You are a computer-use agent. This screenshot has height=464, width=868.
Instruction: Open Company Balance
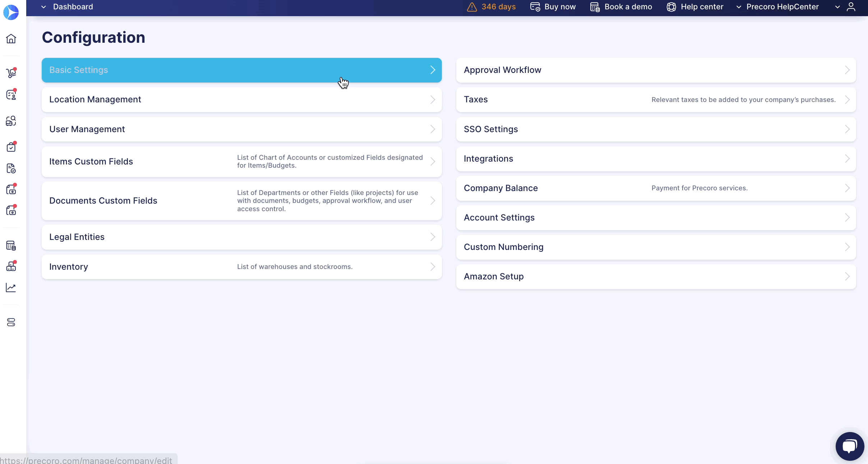[656, 188]
